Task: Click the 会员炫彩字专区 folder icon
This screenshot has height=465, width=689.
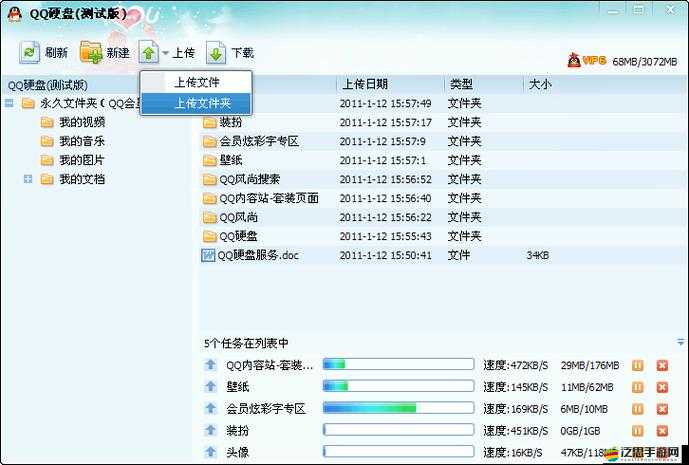Action: click(x=210, y=141)
